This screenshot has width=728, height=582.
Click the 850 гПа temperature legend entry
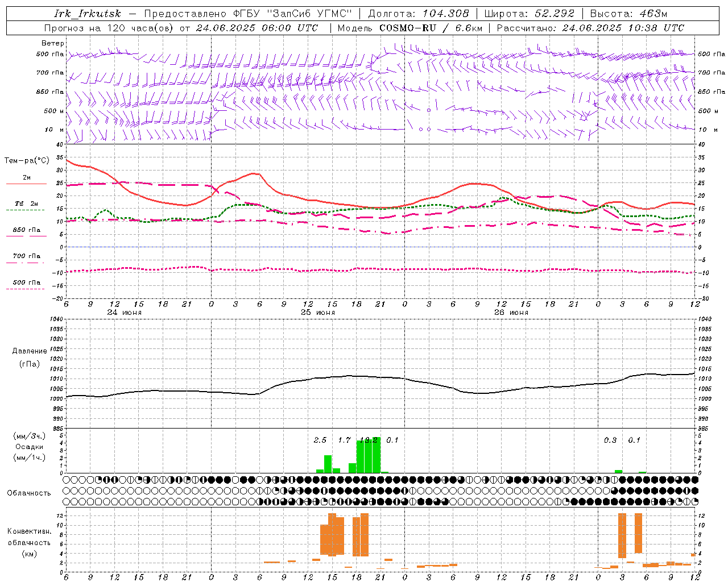pyautogui.click(x=27, y=230)
